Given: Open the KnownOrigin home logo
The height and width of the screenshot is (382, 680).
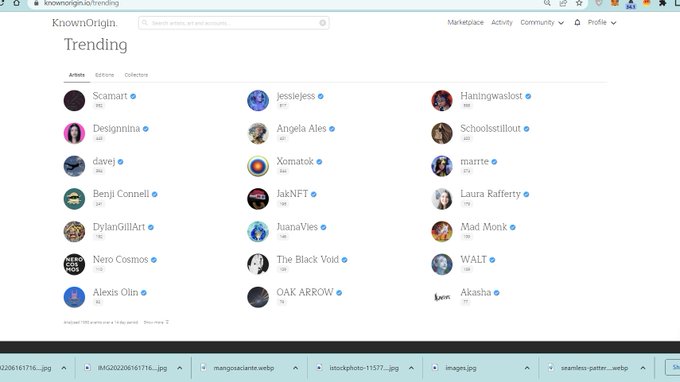Looking at the screenshot, I should coord(84,23).
